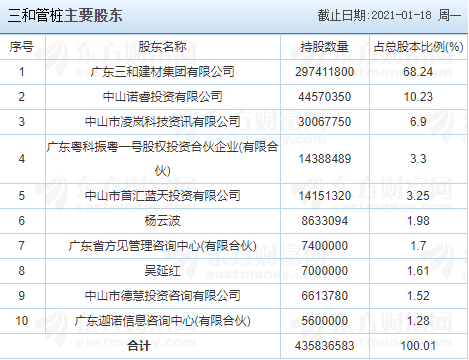The height and width of the screenshot is (360, 469).
Task: Click share count 8633094
Action: tap(324, 221)
